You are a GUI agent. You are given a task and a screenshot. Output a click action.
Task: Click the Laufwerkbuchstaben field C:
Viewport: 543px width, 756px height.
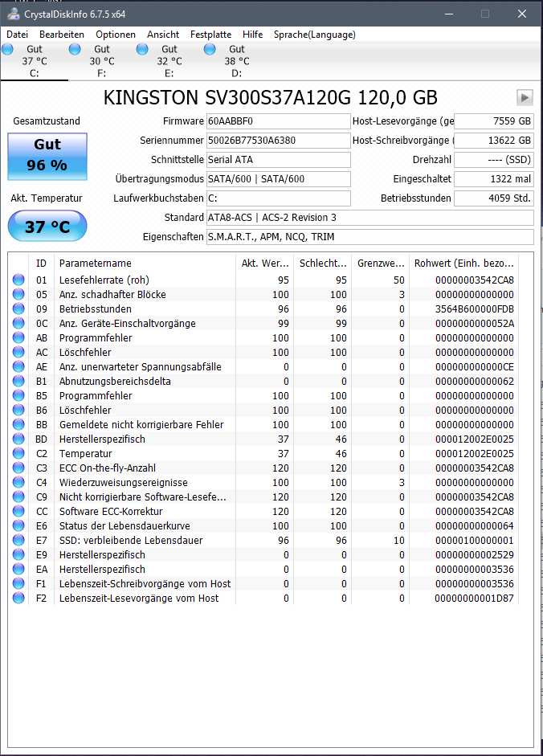[x=278, y=198]
